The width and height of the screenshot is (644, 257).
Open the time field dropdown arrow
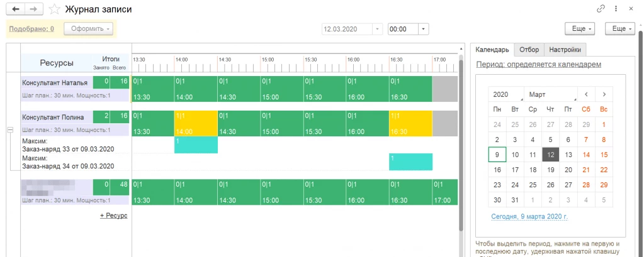coord(423,29)
